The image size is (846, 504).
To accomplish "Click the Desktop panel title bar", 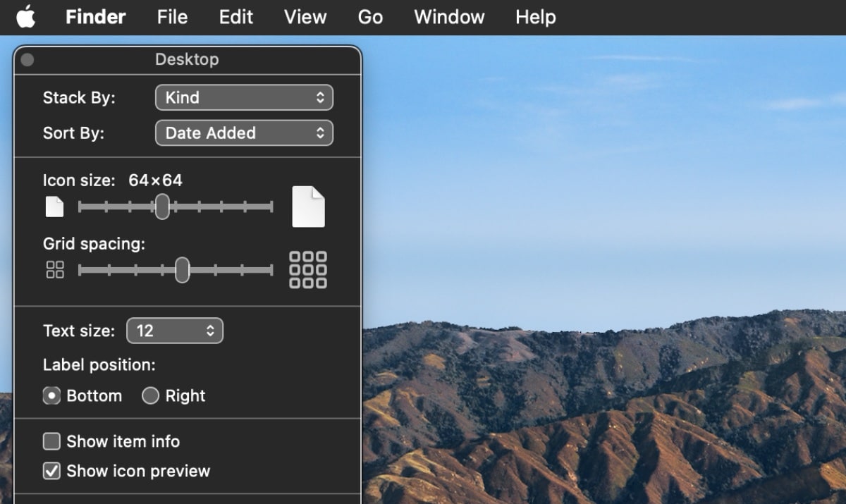I will point(187,60).
